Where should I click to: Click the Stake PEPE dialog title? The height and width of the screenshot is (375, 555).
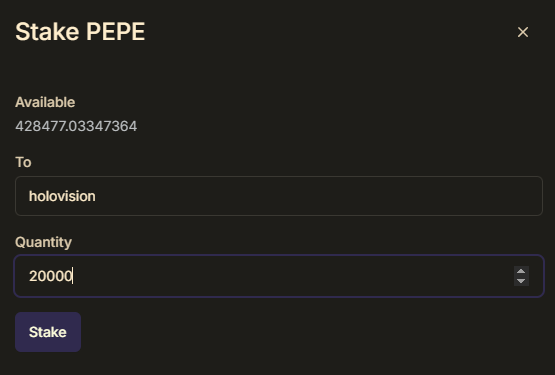click(80, 32)
